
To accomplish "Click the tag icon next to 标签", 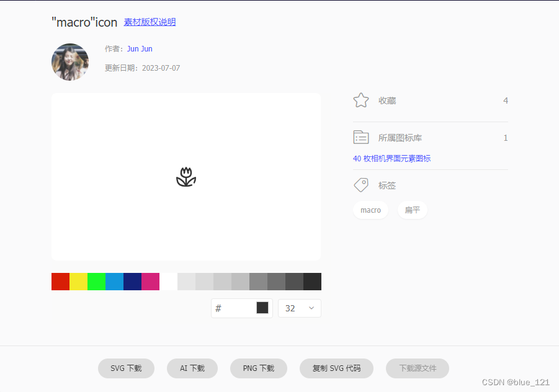I will [361, 185].
